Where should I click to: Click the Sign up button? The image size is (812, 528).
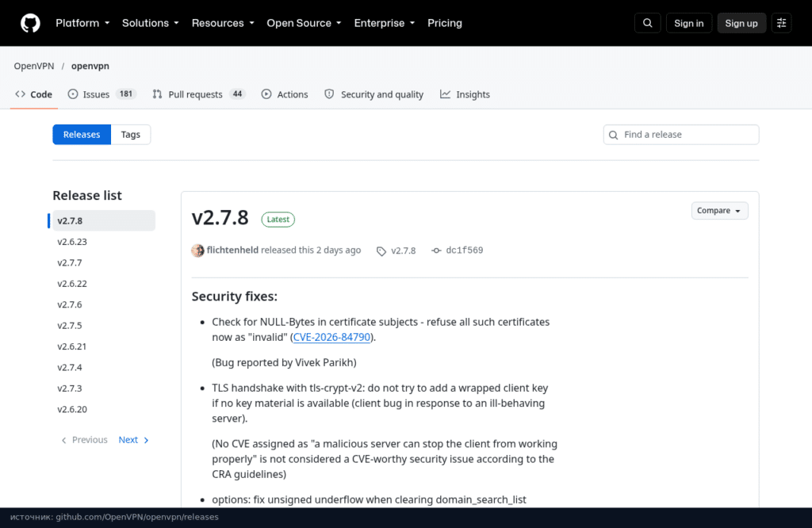[741, 23]
